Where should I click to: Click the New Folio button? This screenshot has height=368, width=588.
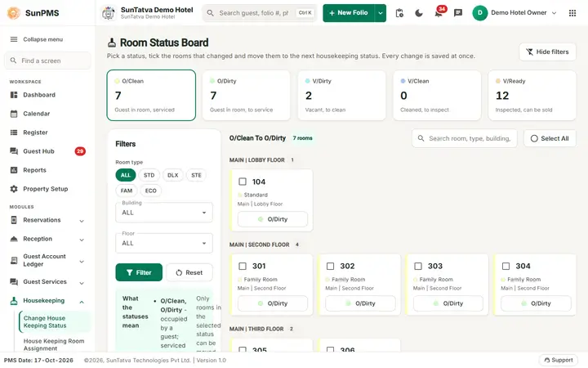point(349,13)
